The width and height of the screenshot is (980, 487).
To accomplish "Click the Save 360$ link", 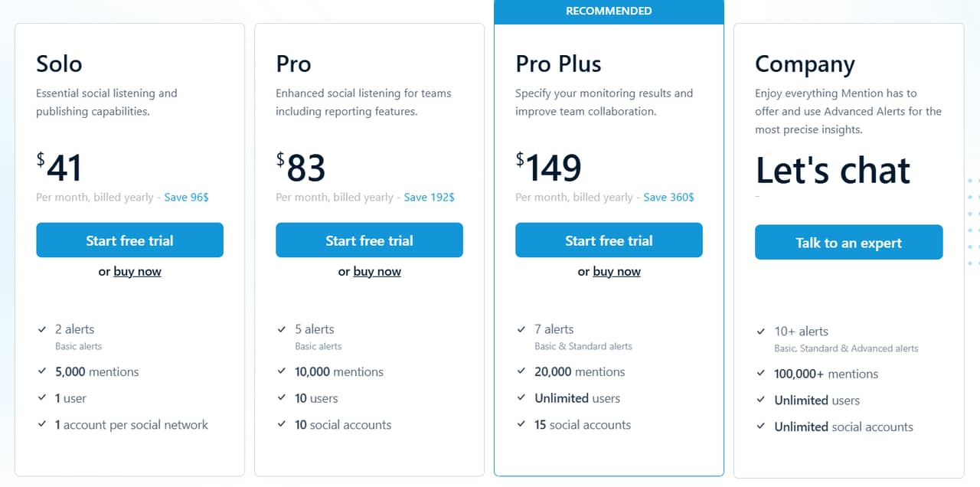I will click(x=668, y=197).
